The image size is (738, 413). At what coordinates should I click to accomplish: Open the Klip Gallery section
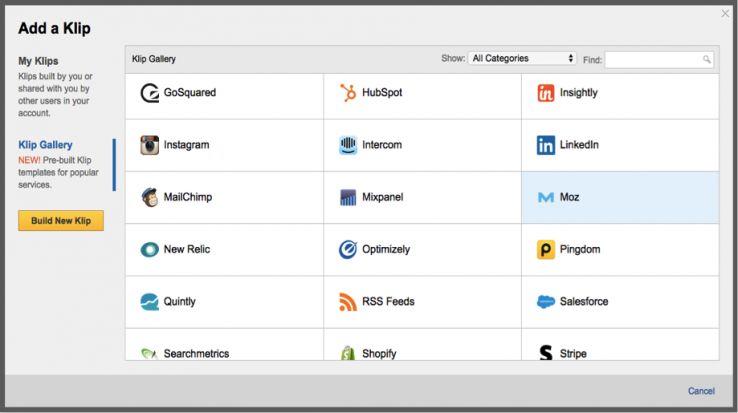click(x=45, y=145)
